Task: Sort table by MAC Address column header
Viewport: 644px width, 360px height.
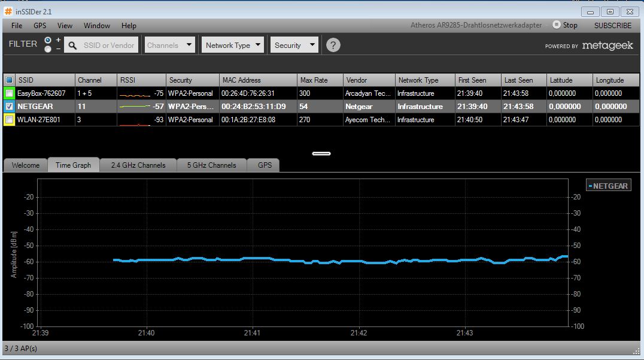Action: point(258,80)
